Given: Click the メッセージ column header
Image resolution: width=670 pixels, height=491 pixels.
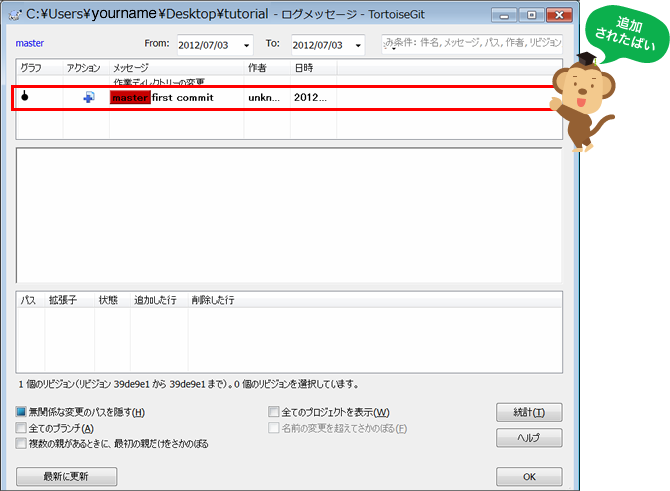Looking at the screenshot, I should pos(176,68).
